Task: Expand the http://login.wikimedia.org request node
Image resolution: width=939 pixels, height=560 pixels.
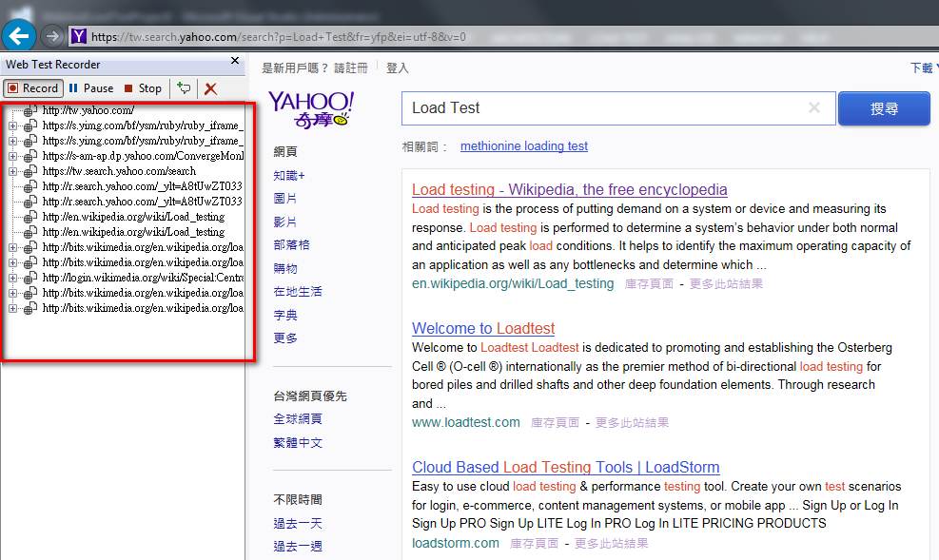Action: click(12, 279)
